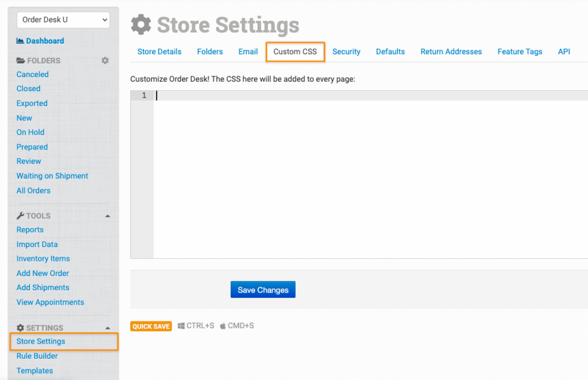Image resolution: width=588 pixels, height=380 pixels.
Task: Switch to the Security tab
Action: (x=346, y=52)
